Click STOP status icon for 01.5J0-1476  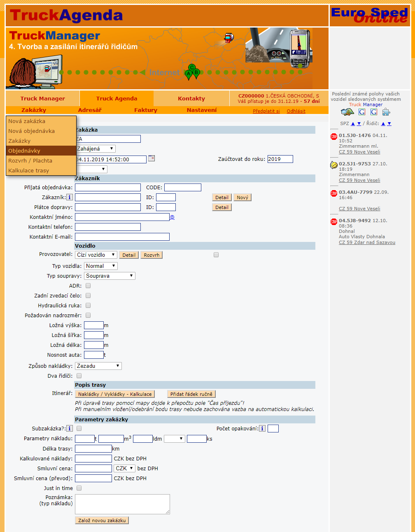click(334, 137)
